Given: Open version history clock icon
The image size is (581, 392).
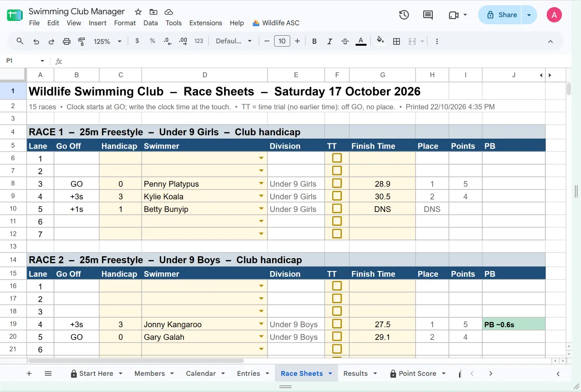Looking at the screenshot, I should [x=404, y=15].
